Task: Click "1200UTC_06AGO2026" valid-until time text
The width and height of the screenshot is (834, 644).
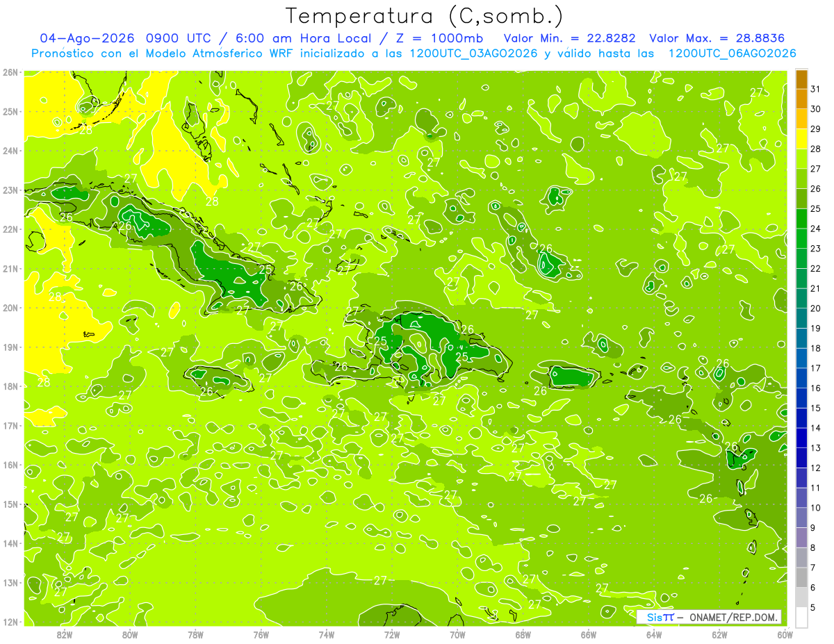Action: 732,53
